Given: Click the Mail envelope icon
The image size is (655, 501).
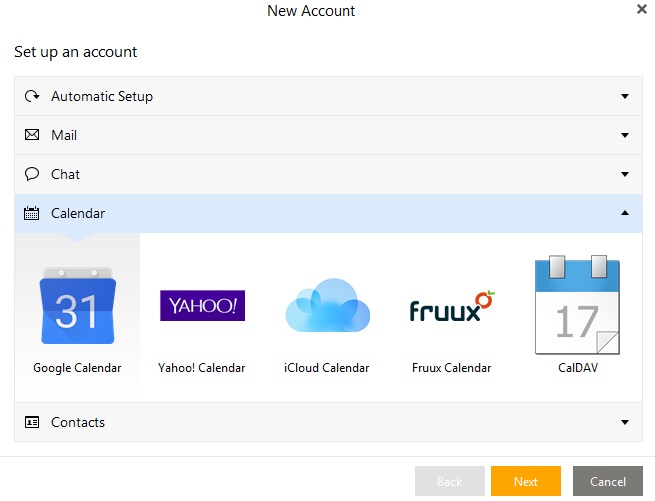Looking at the screenshot, I should pos(32,135).
